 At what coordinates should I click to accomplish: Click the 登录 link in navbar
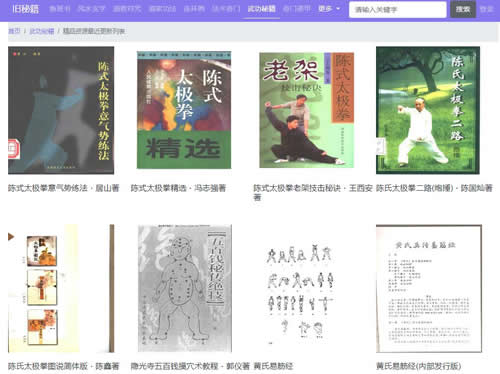pyautogui.click(x=486, y=9)
